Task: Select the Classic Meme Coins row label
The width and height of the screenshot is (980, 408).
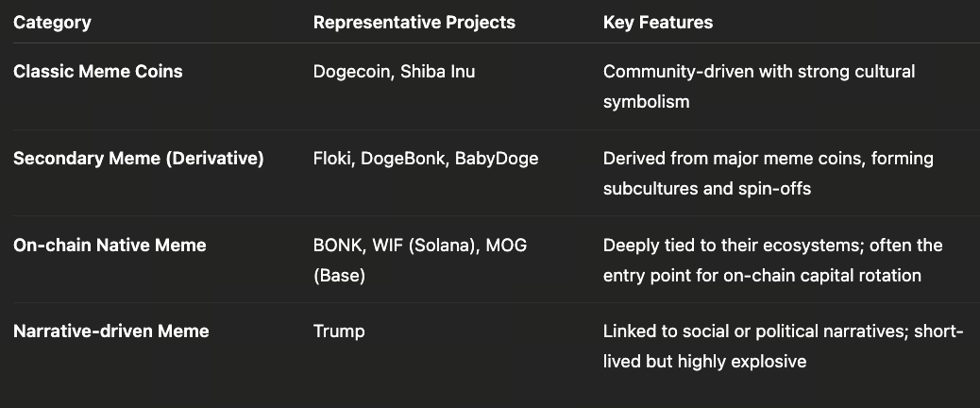Action: click(98, 72)
